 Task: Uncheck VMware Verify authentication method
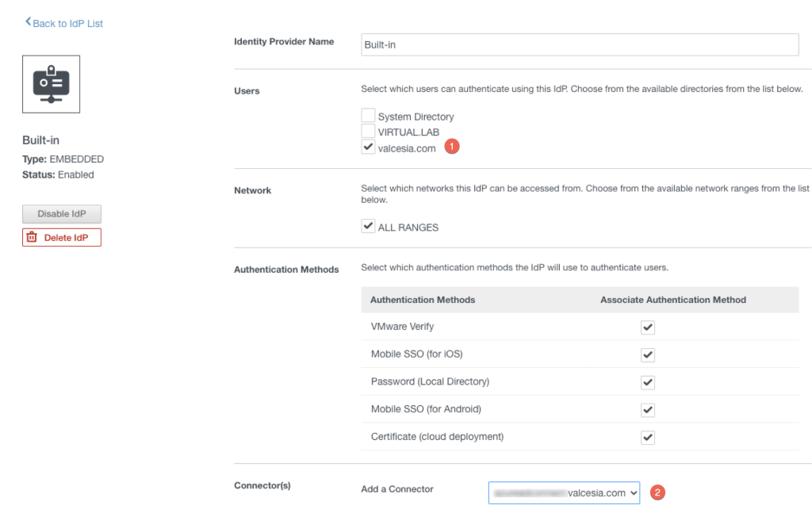pyautogui.click(x=648, y=327)
